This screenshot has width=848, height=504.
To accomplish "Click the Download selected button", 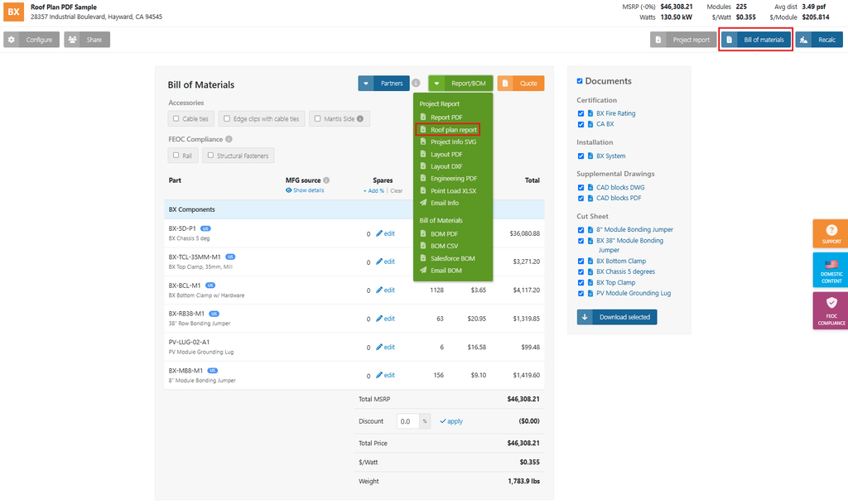I will point(617,317).
